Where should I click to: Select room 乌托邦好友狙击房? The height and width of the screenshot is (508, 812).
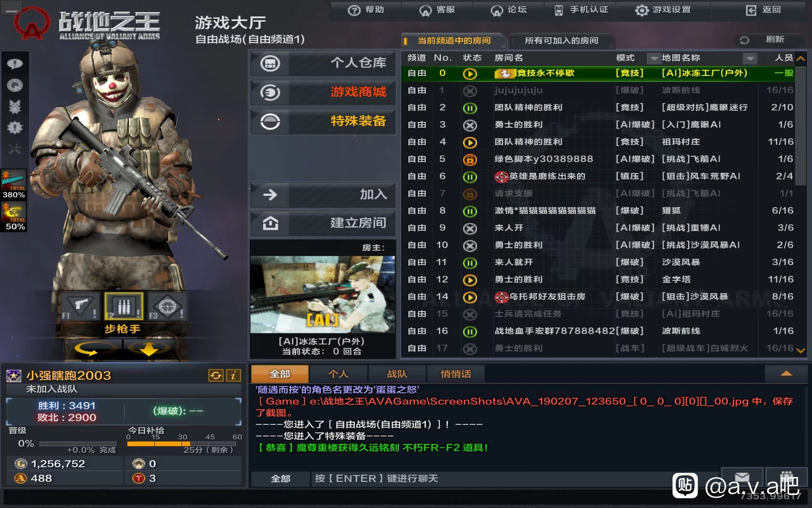coord(598,297)
